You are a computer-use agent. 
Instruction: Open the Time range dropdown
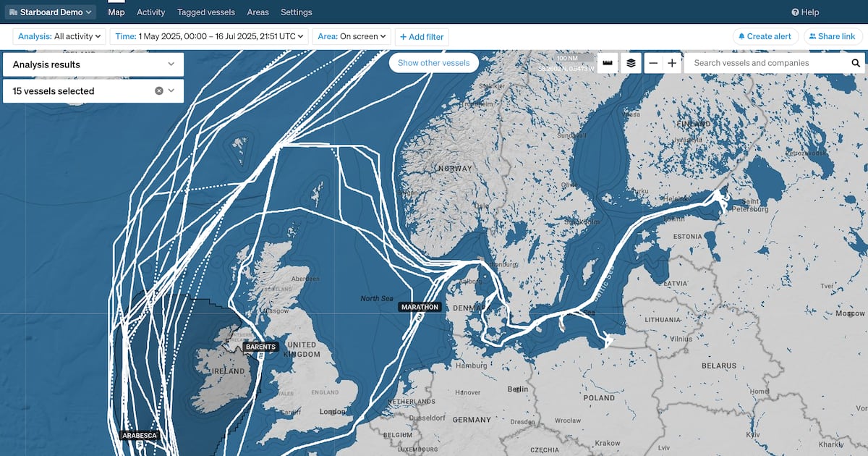pos(209,36)
